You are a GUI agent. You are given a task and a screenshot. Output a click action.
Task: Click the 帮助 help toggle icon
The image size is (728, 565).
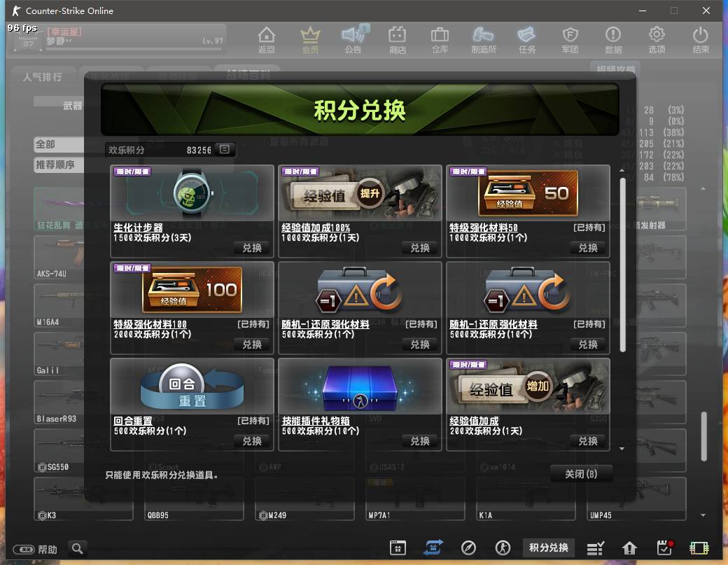pyautogui.click(x=24, y=550)
